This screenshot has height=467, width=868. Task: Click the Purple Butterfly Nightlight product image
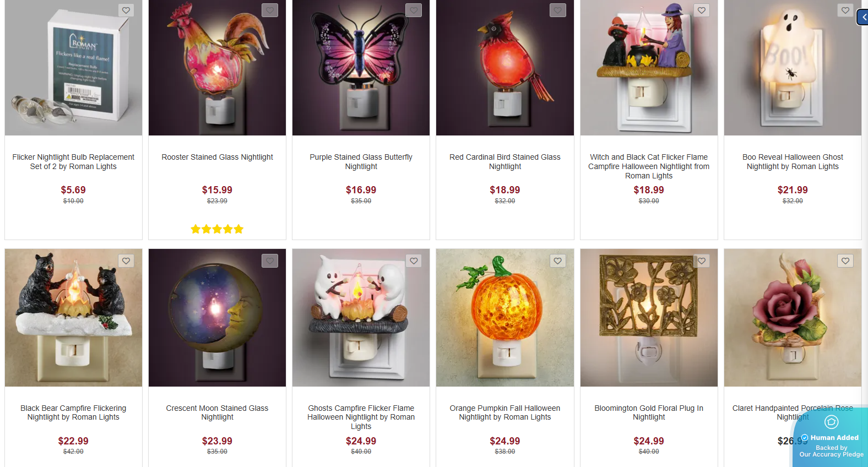point(361,68)
